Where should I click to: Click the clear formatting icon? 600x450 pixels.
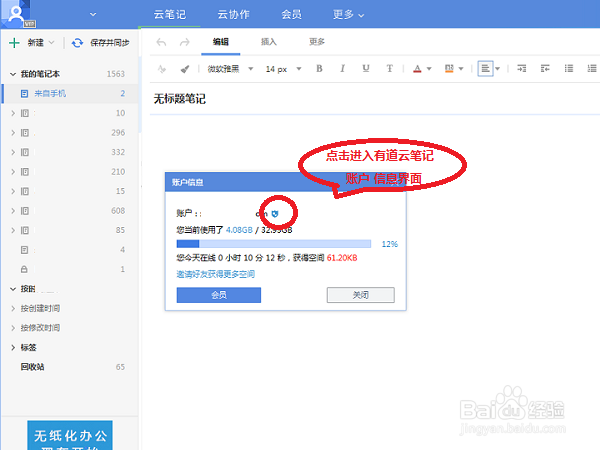point(161,69)
